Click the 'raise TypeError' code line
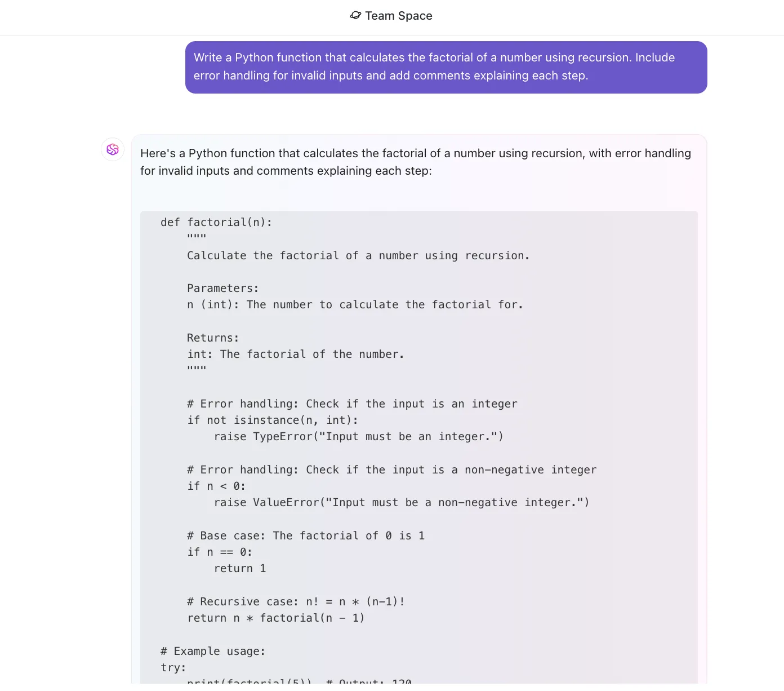This screenshot has height=691, width=784. (x=359, y=436)
